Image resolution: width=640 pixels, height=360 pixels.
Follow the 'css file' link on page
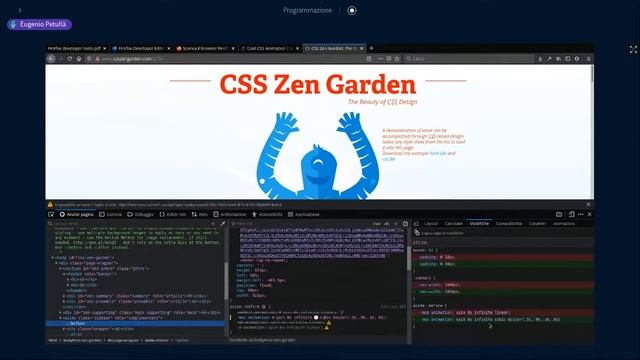[389, 159]
